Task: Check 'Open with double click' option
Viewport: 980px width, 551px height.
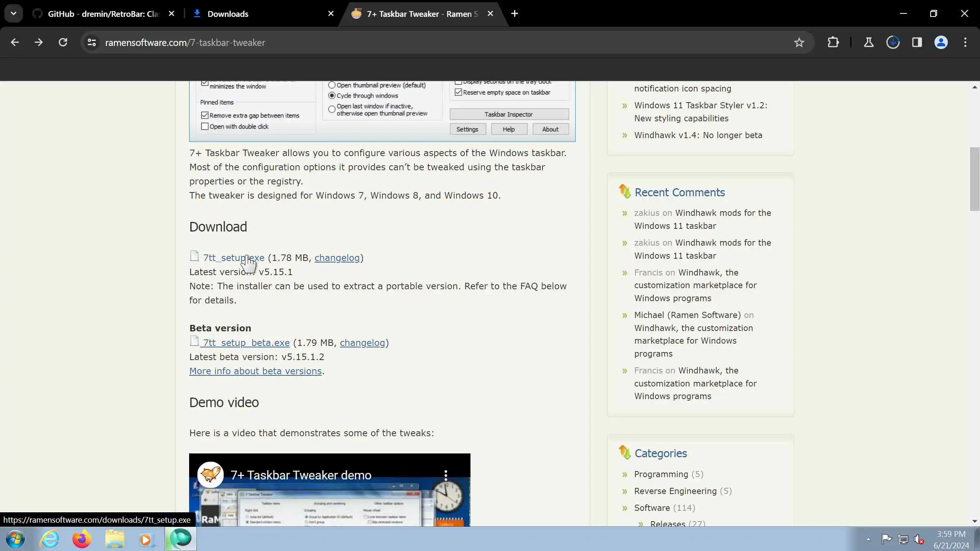Action: (205, 127)
